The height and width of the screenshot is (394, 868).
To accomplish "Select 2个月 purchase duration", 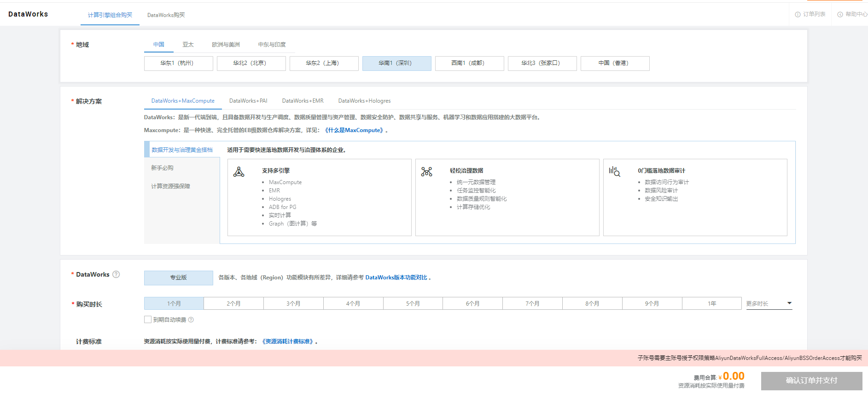I will pyautogui.click(x=234, y=304).
